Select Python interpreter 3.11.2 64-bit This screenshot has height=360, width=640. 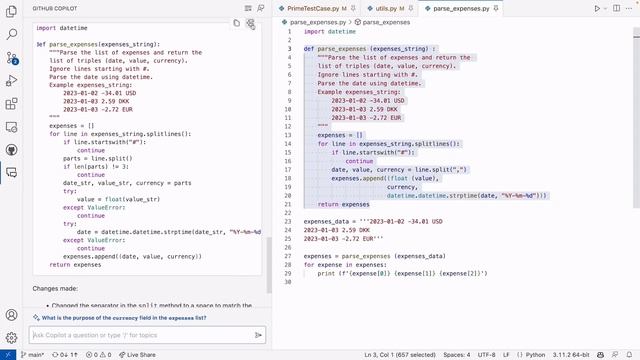coord(571,355)
